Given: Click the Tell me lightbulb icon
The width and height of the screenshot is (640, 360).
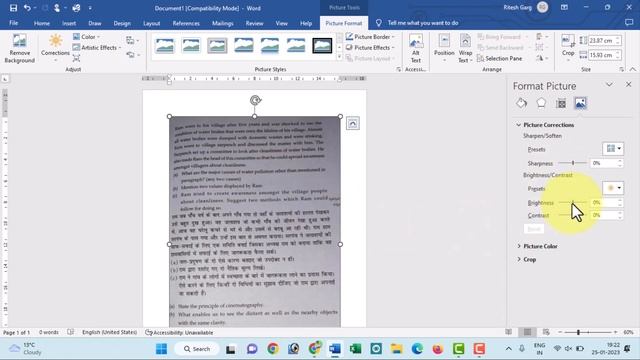Looking at the screenshot, I should click(378, 23).
